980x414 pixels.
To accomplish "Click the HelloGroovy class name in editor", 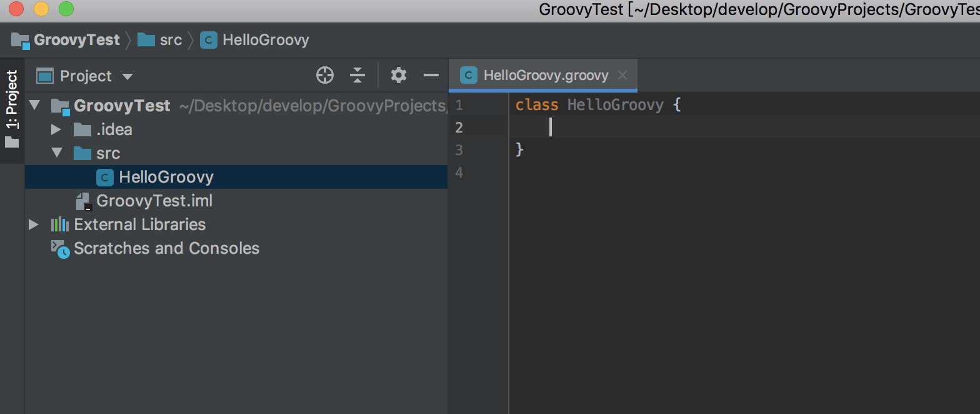I will click(615, 105).
